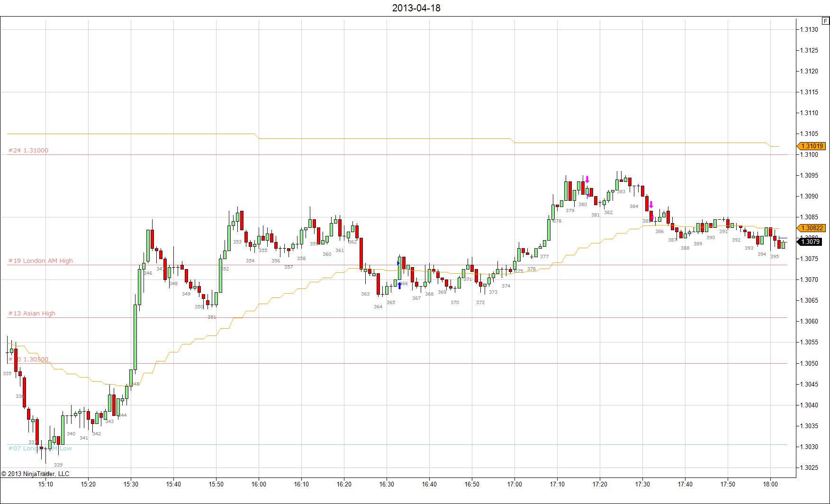The image size is (830, 504).
Task: Click bar number label 357
Action: pyautogui.click(x=289, y=267)
